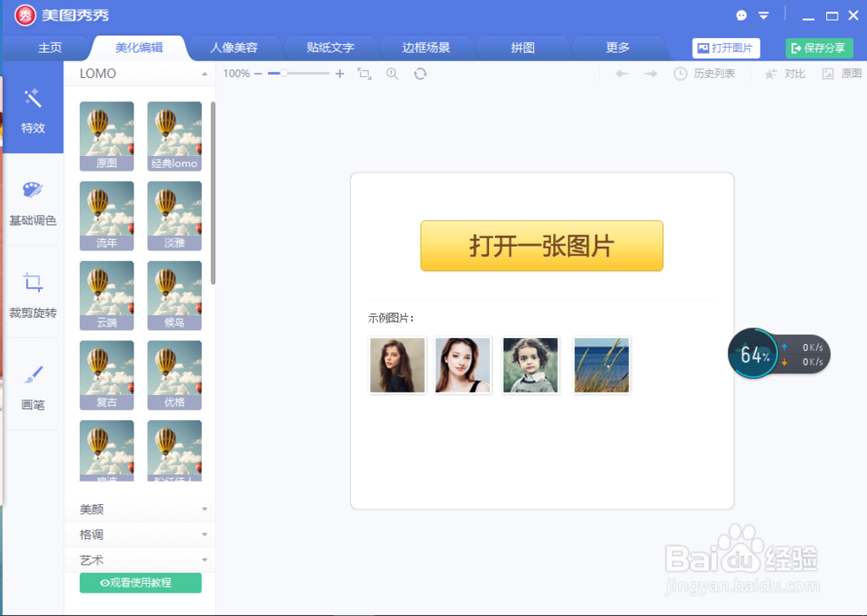
Task: Click the rotate refresh icon
Action: (420, 74)
